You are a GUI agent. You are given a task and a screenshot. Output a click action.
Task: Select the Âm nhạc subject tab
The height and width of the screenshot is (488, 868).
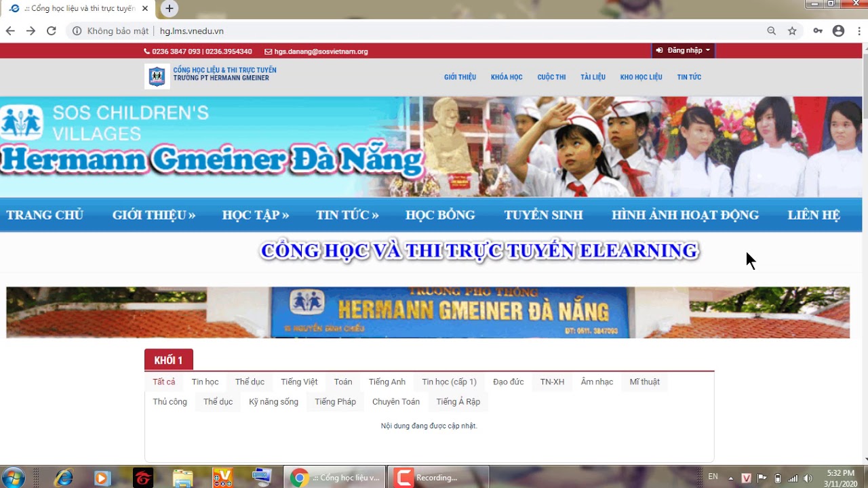pyautogui.click(x=597, y=382)
